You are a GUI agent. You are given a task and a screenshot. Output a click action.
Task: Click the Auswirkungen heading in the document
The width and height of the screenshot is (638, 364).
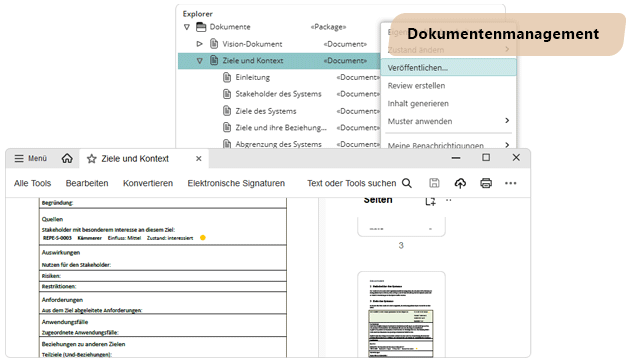61,253
